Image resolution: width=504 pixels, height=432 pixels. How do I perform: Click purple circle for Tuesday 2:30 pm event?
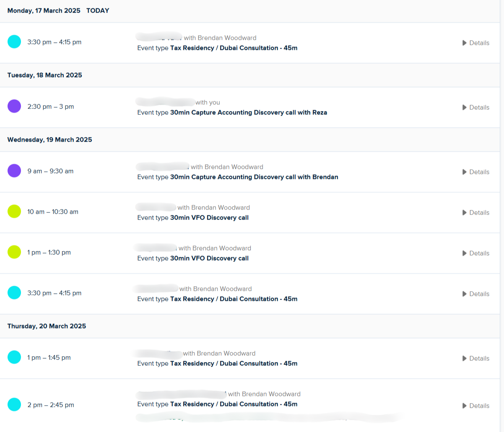coord(14,106)
